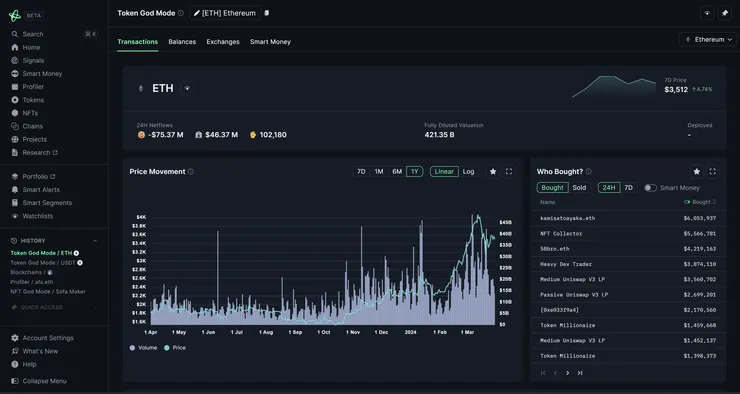Open the Profiler page

(33, 87)
